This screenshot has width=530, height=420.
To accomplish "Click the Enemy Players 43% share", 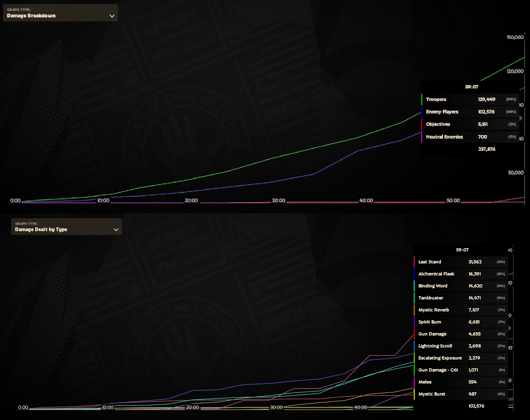I will [511, 112].
